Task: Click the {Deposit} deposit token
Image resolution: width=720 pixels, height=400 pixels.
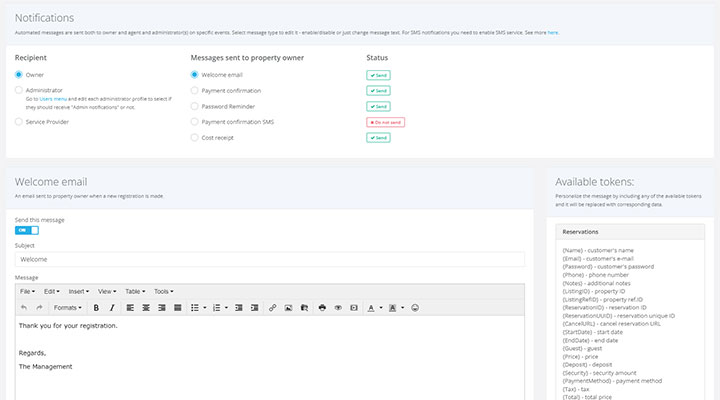Action: coord(587,365)
